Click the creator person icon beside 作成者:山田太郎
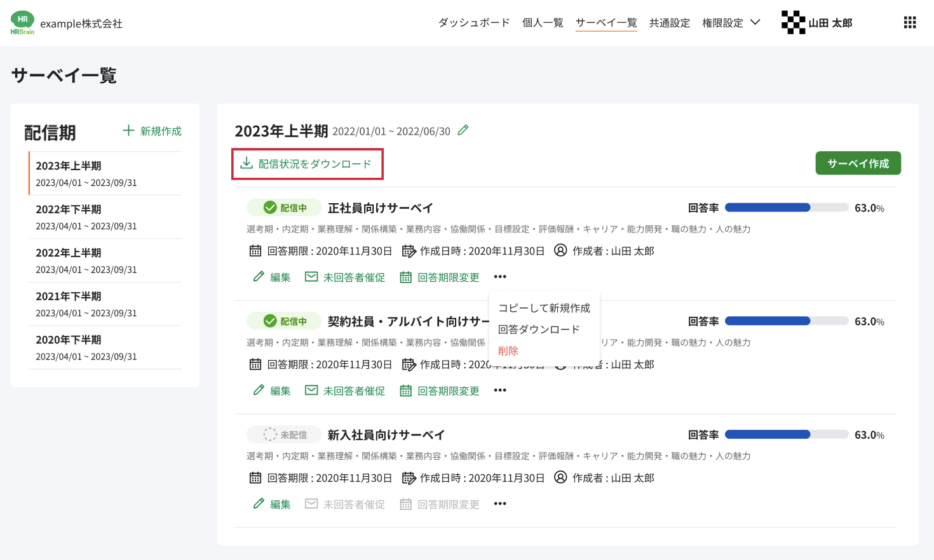The width and height of the screenshot is (934, 560). point(559,250)
